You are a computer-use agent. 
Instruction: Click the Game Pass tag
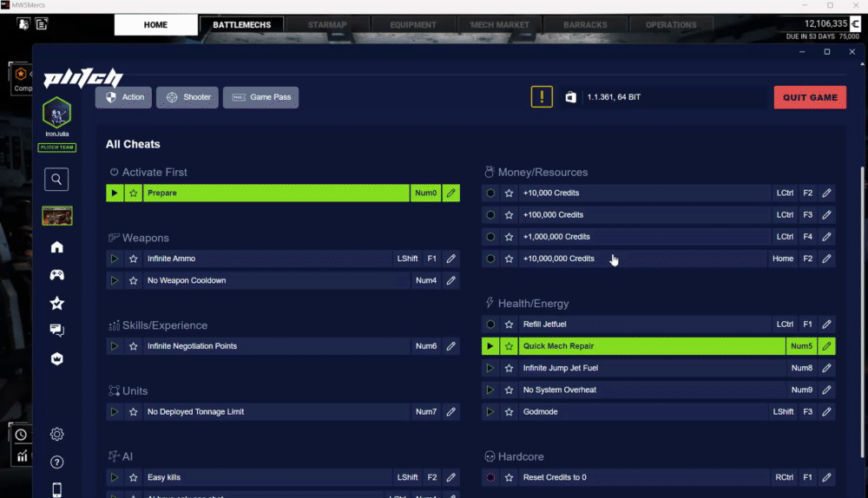(260, 97)
